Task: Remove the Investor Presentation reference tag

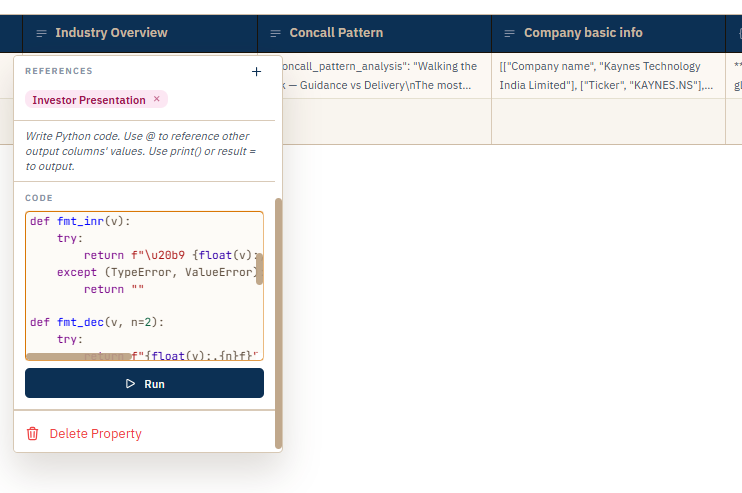Action: (x=157, y=99)
